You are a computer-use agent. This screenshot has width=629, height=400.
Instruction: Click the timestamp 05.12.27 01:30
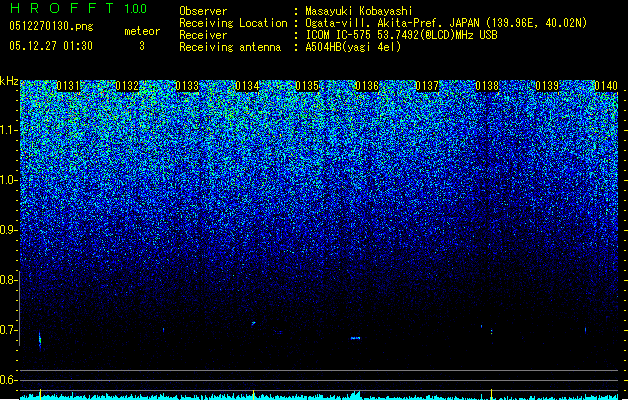[x=51, y=46]
